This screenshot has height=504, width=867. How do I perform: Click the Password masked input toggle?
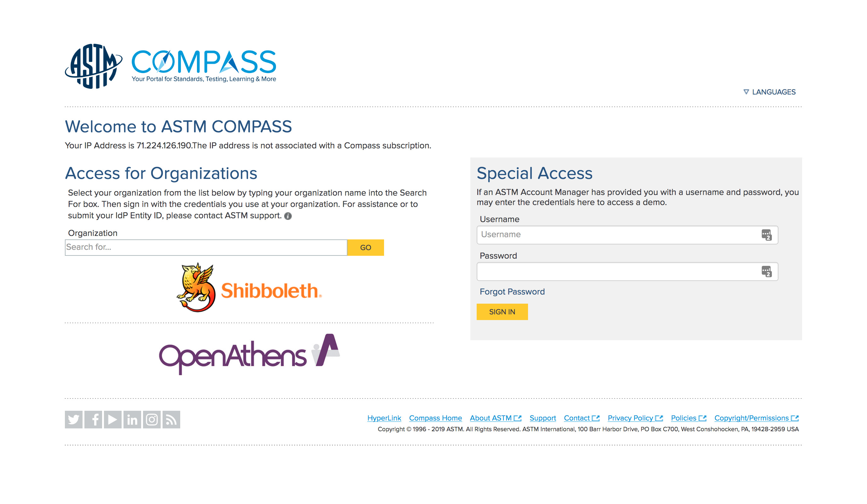click(767, 271)
